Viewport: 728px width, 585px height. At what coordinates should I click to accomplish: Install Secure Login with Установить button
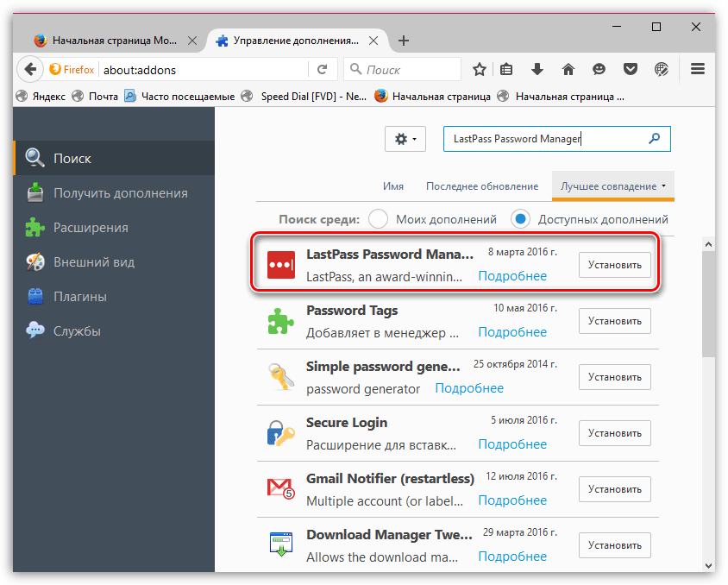[x=615, y=433]
